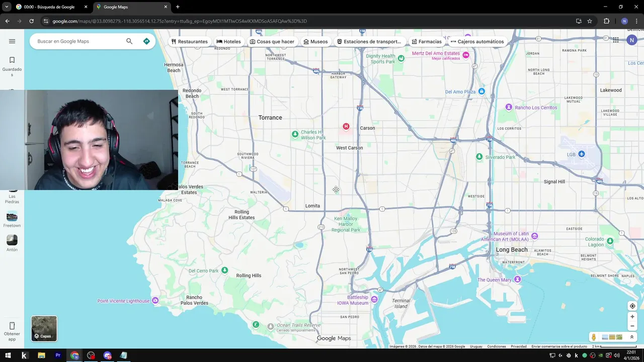This screenshot has height=362, width=644.
Task: Click The Queen Mary marker
Action: click(517, 279)
